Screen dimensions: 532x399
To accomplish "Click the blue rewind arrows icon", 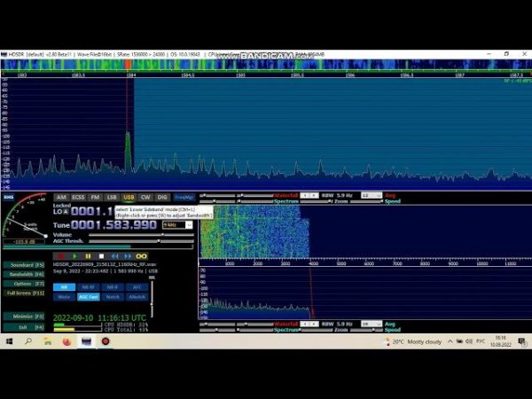I will (x=115, y=256).
